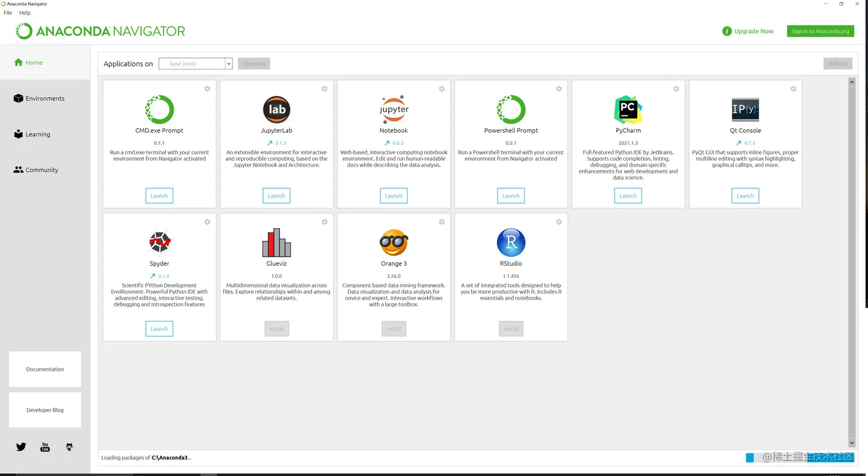Open the Documentation link
This screenshot has height=476, width=868.
pos(45,369)
